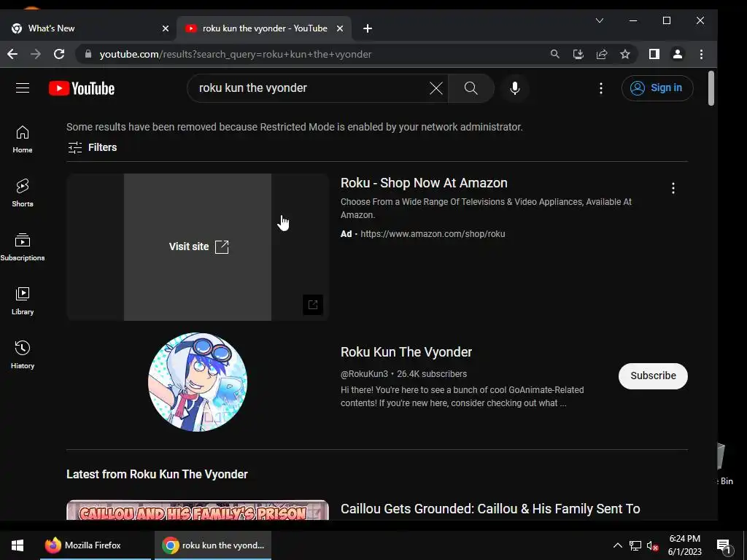
Task: Click the taskbar clock showing 6:24 PM
Action: [x=684, y=545]
